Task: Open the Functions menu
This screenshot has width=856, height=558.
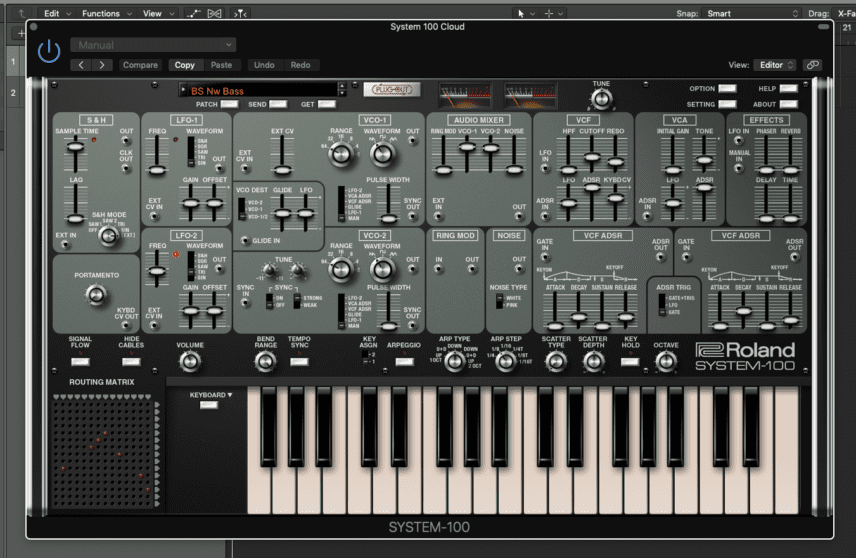Action: point(106,13)
